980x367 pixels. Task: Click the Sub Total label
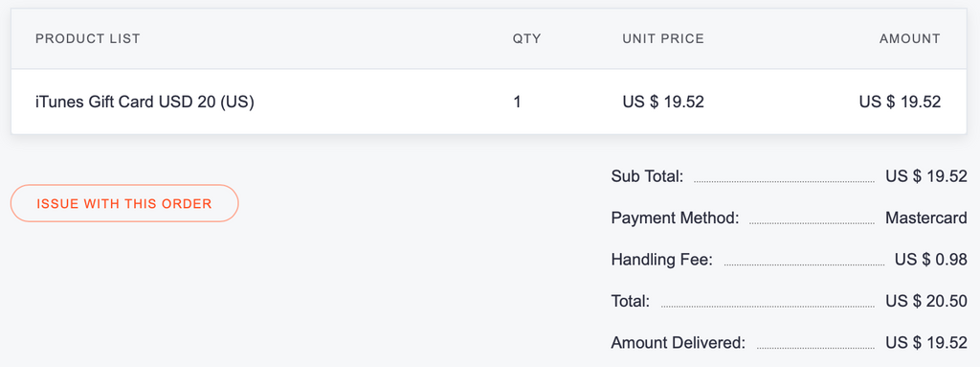648,176
